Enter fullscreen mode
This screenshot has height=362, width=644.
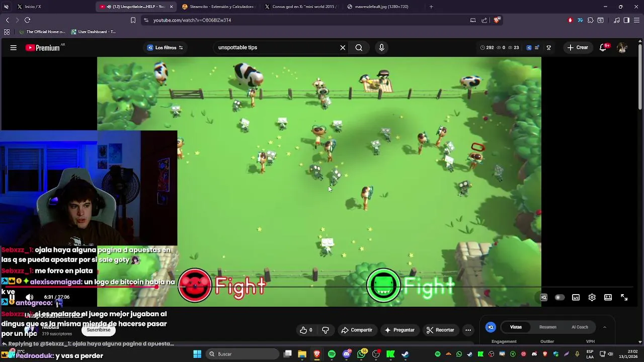(624, 298)
